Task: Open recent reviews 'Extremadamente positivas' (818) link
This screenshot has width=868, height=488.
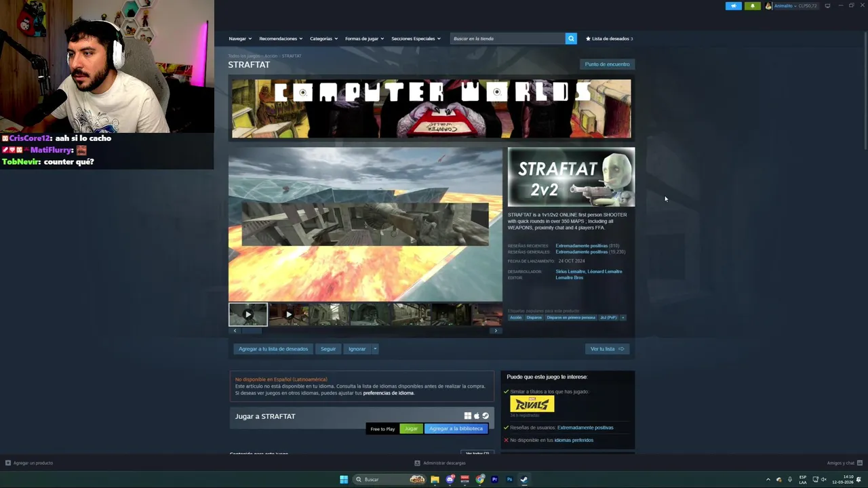Action: point(582,245)
